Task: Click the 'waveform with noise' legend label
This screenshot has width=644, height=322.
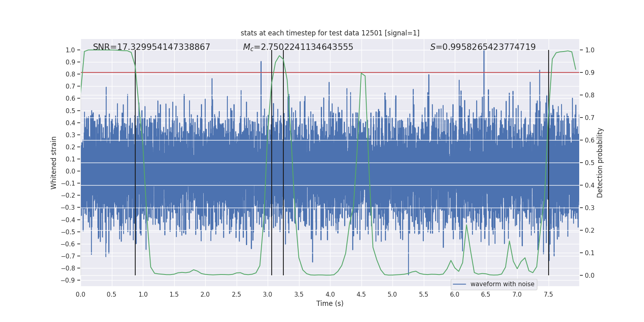Action: (502, 284)
